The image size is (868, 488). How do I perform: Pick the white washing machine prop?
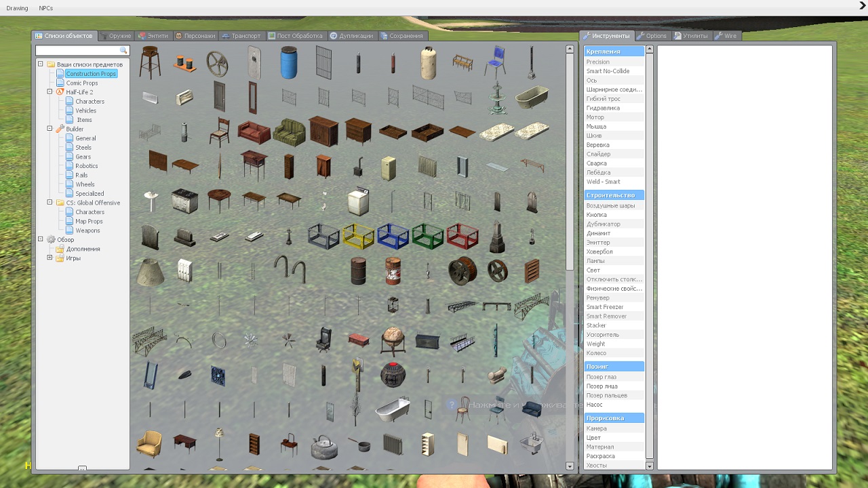pyautogui.click(x=358, y=201)
